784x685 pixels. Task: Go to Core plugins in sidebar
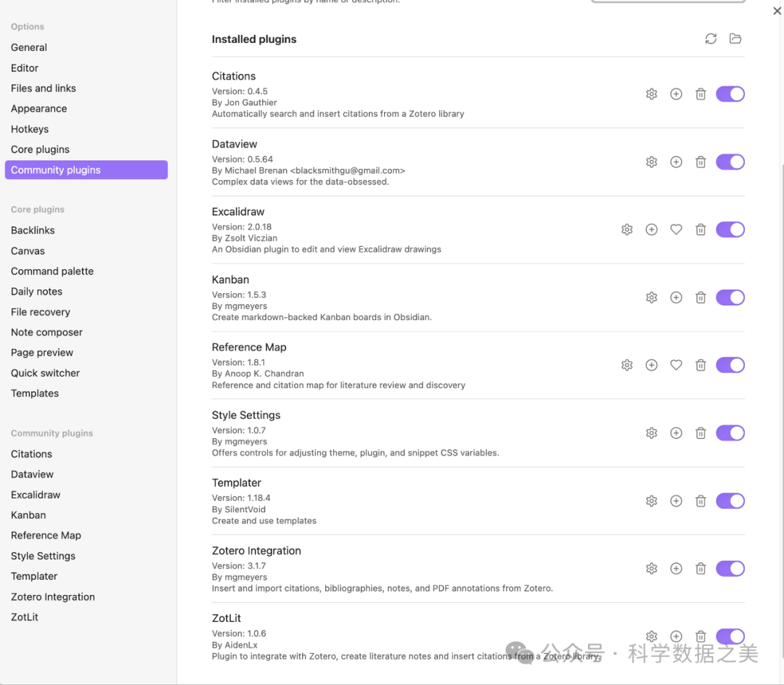point(40,149)
